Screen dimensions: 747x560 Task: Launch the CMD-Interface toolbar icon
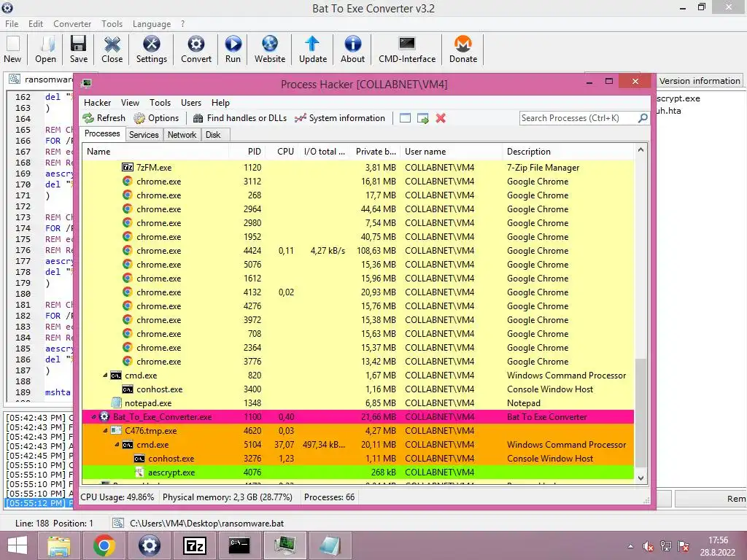[407, 50]
